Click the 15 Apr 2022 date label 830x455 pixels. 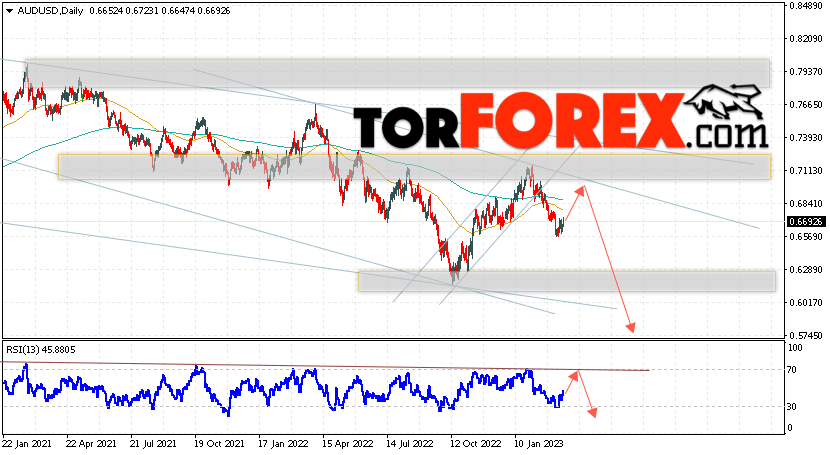[347, 444]
